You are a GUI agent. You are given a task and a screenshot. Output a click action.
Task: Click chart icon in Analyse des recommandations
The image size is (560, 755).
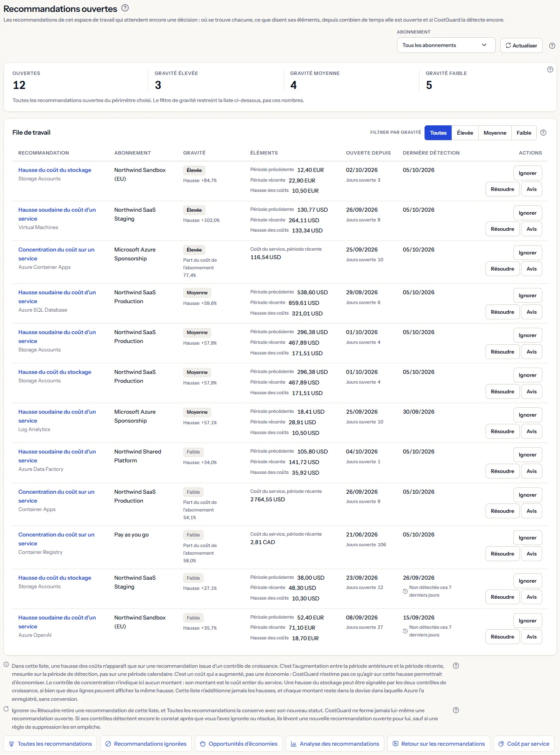point(294,744)
